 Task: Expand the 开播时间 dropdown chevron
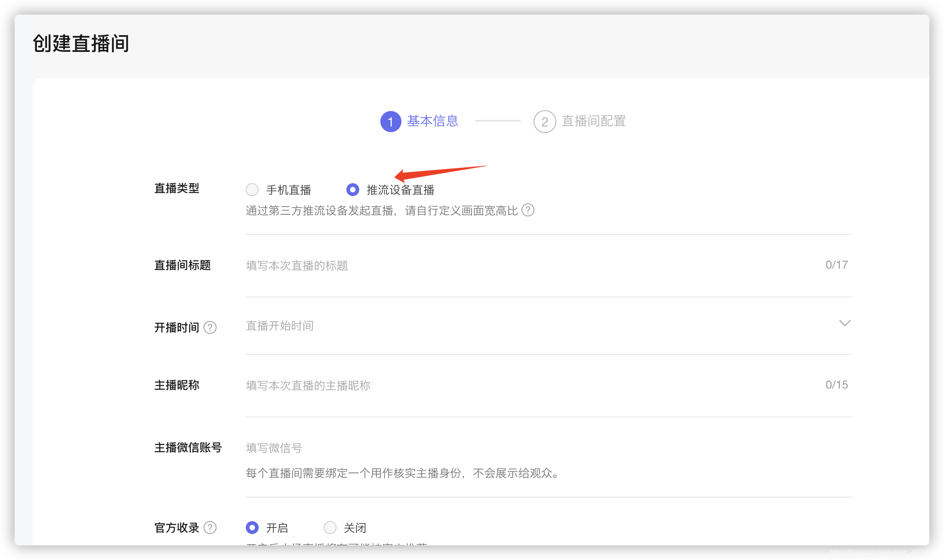coord(845,323)
